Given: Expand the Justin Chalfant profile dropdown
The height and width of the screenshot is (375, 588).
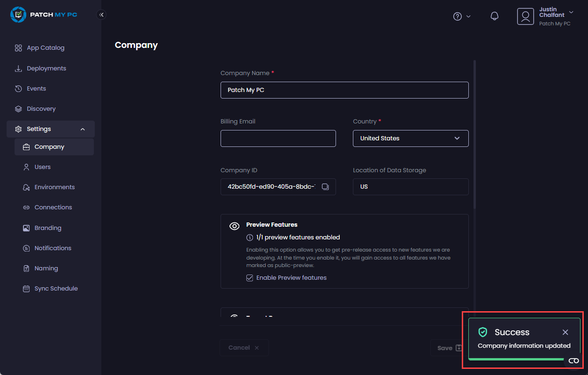Looking at the screenshot, I should pyautogui.click(x=571, y=13).
